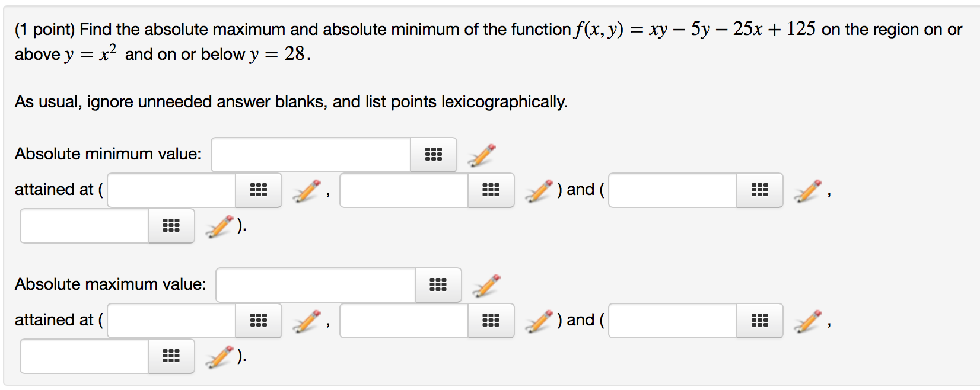Click grid icon of first minimum point y-coordinate
The height and width of the screenshot is (390, 980).
pos(491,190)
